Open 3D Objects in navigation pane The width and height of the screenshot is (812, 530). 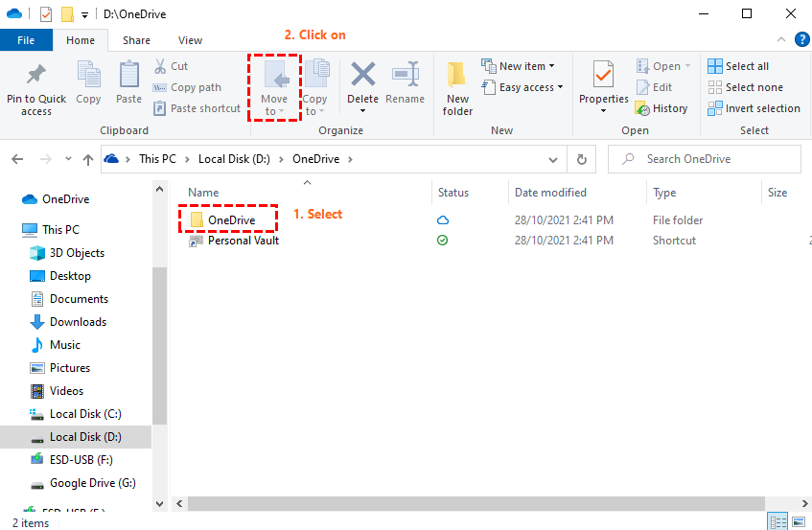(77, 253)
